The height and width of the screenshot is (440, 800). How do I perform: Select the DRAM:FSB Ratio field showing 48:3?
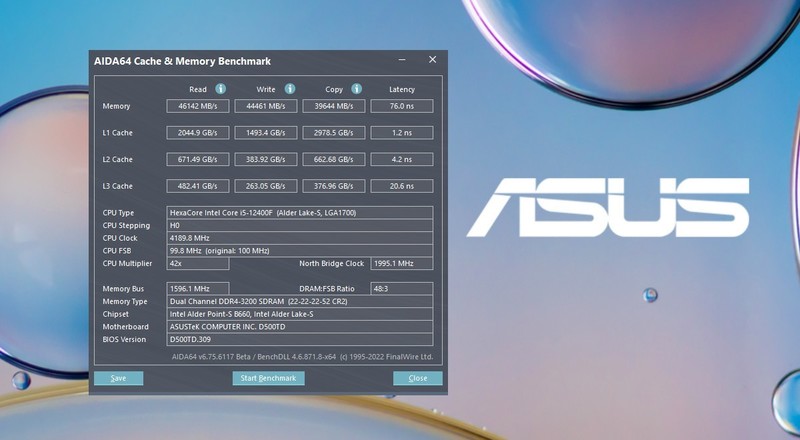tap(402, 288)
